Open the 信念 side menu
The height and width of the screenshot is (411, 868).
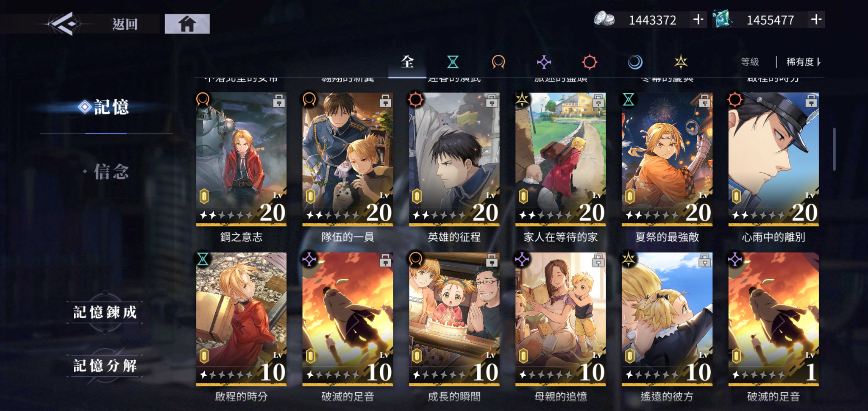111,172
